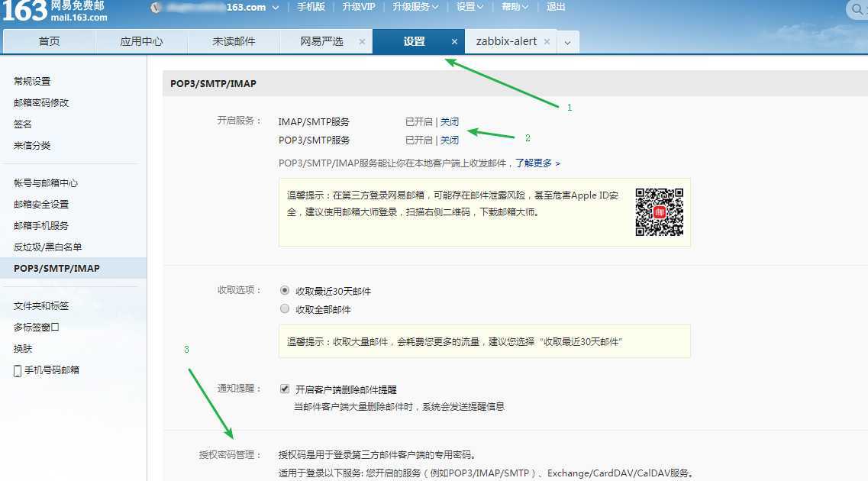Click the 已开启 status of IMAP/SMTP服务

(x=418, y=121)
